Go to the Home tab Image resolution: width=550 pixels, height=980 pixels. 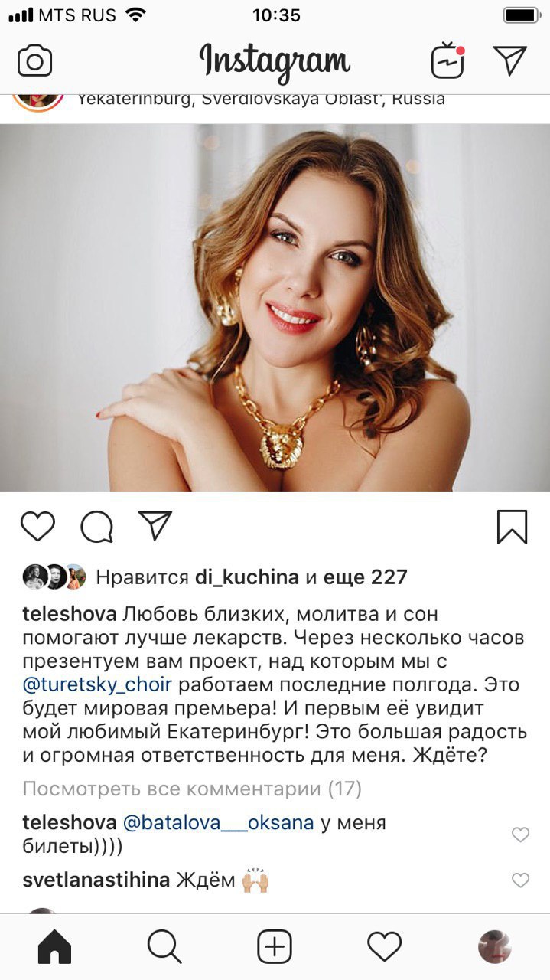point(54,947)
